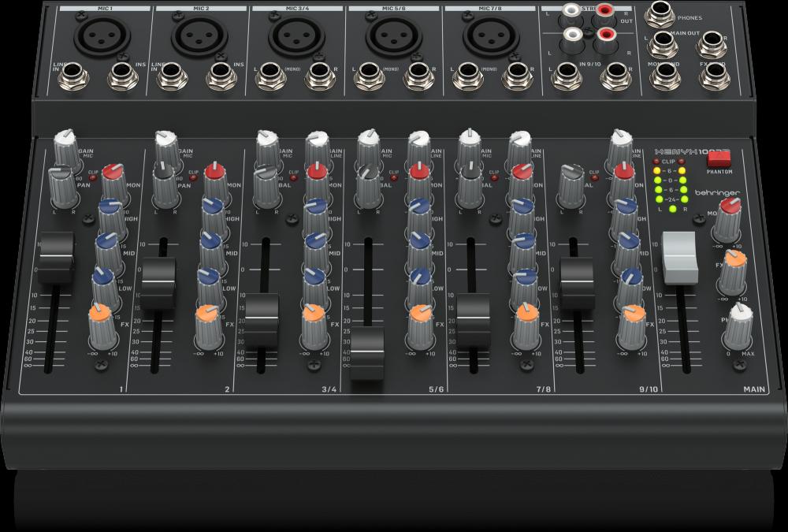Viewport: 788px width, 532px height.
Task: Click the channel 5/6 fader cap
Action: coord(366,352)
